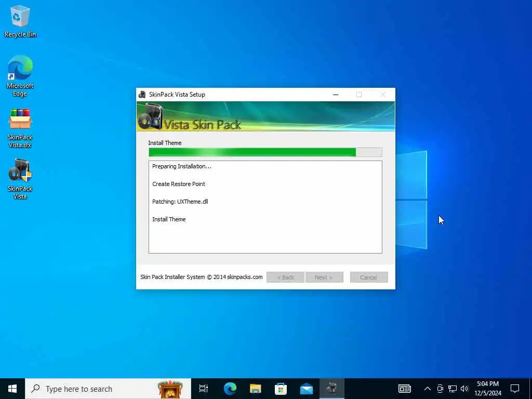Click the Vista Skin Pack banner title
Image resolution: width=532 pixels, height=399 pixels.
point(203,125)
